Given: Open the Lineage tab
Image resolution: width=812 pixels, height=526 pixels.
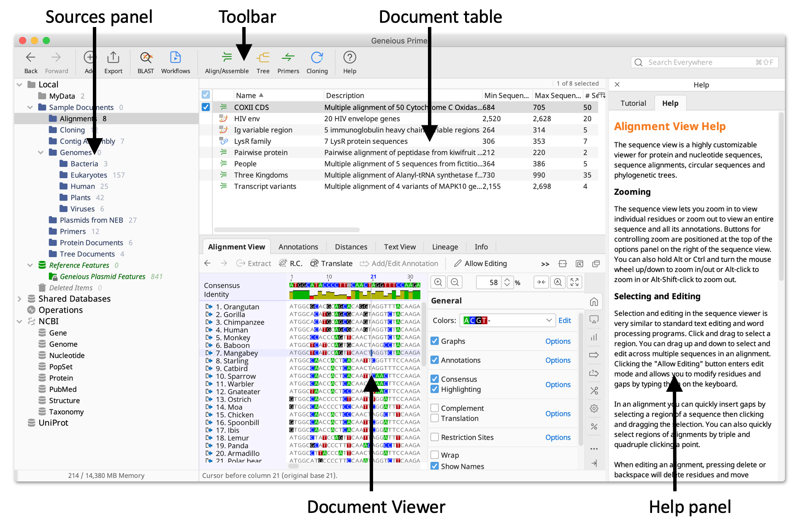Looking at the screenshot, I should [445, 247].
